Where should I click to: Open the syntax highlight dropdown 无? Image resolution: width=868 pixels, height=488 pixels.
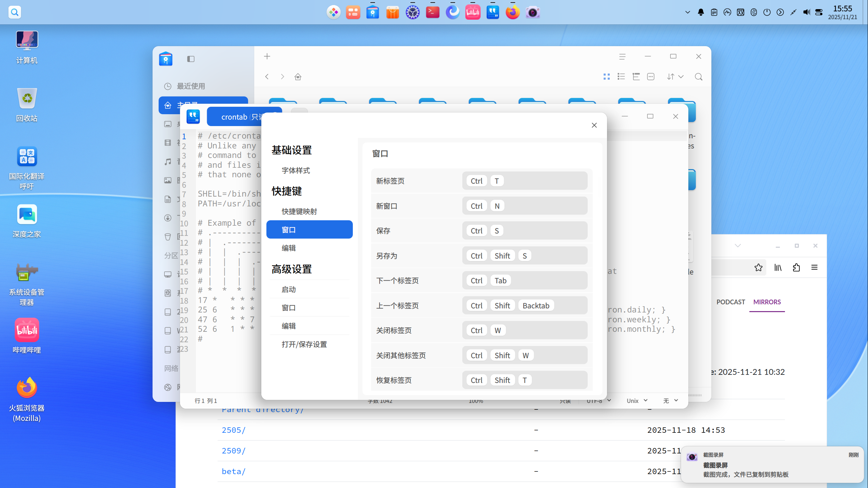(x=670, y=401)
